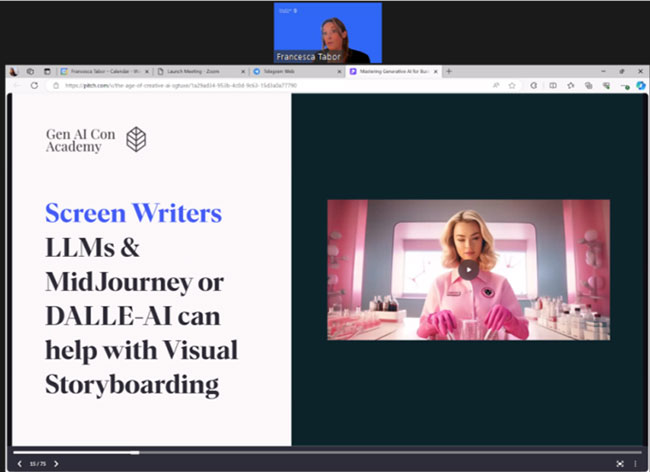Open the browser Extensions icon
The width and height of the screenshot is (650, 472).
coord(534,85)
